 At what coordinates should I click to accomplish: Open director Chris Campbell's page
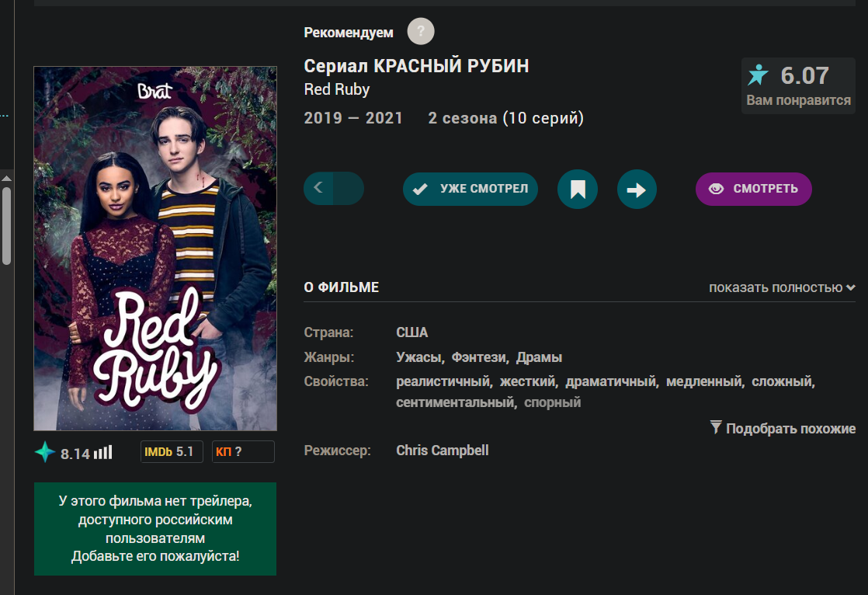coord(443,451)
